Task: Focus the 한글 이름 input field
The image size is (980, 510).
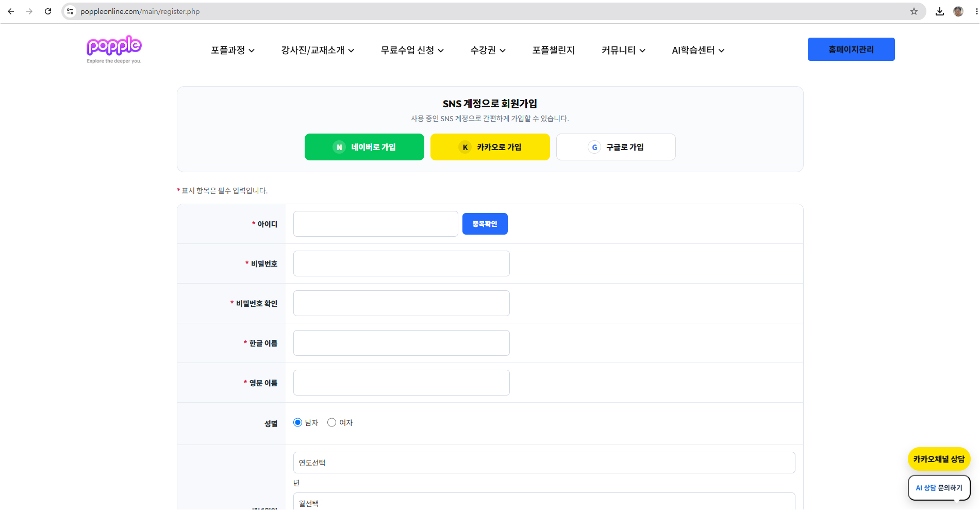Action: pos(402,343)
